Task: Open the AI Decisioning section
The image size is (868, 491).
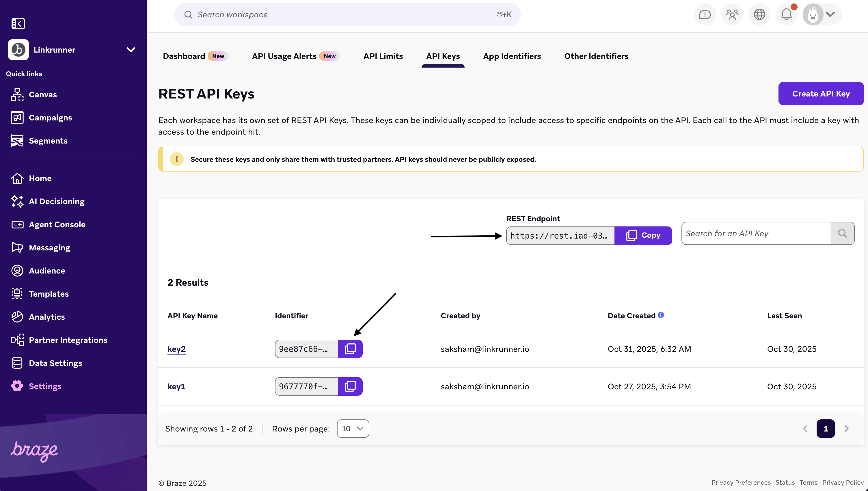Action: [57, 201]
